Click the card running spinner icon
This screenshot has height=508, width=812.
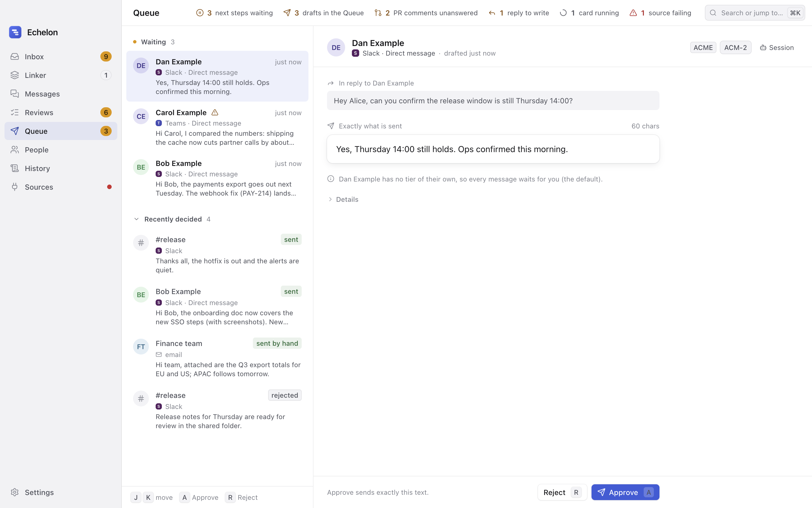tap(563, 13)
